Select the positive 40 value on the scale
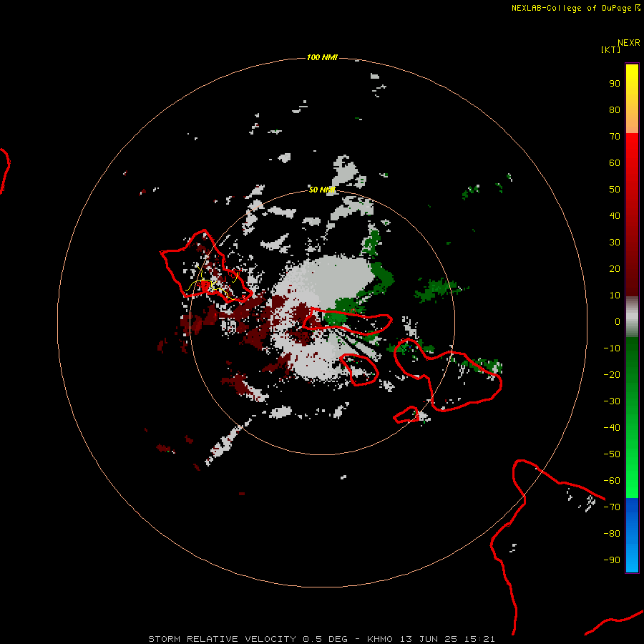The height and width of the screenshot is (644, 644). pyautogui.click(x=615, y=216)
